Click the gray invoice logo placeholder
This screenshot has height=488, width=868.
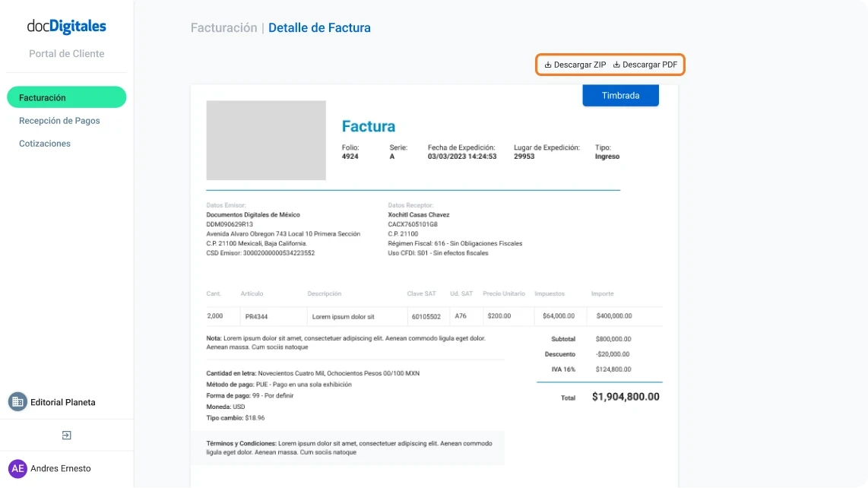(x=265, y=140)
